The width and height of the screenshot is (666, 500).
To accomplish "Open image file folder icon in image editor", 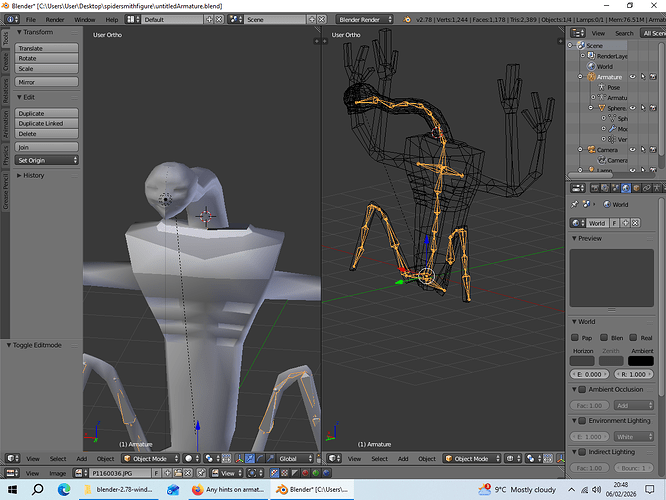I will pos(178,473).
